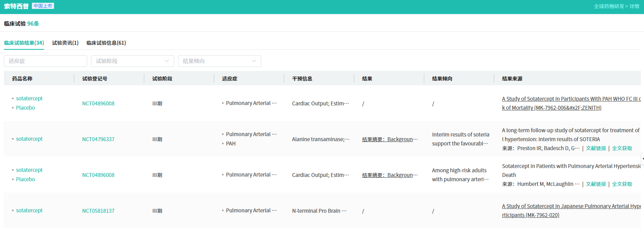644x231 pixels.
Task: Click sotatercept in the last table row
Action: tap(29, 210)
